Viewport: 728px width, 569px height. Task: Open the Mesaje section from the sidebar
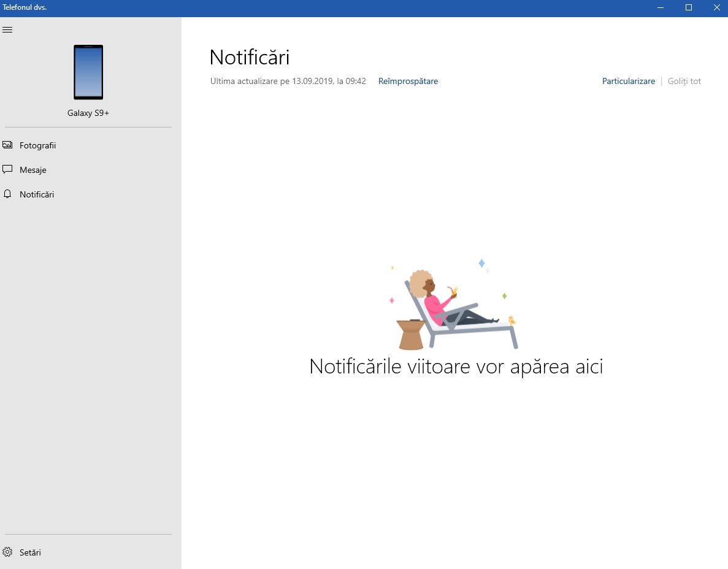33,170
